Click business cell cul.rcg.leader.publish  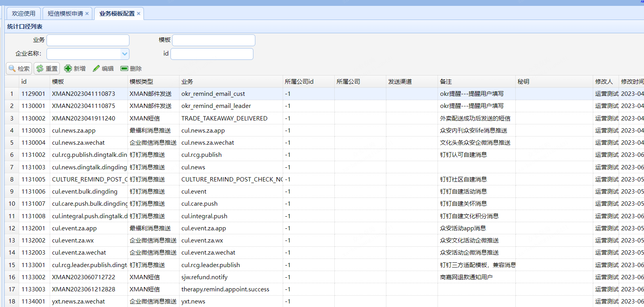pyautogui.click(x=231, y=265)
